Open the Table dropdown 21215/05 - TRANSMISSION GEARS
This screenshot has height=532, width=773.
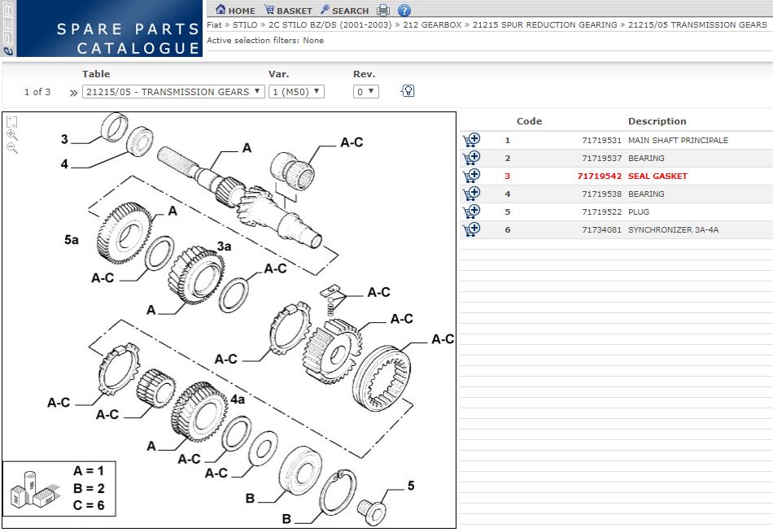click(x=173, y=92)
